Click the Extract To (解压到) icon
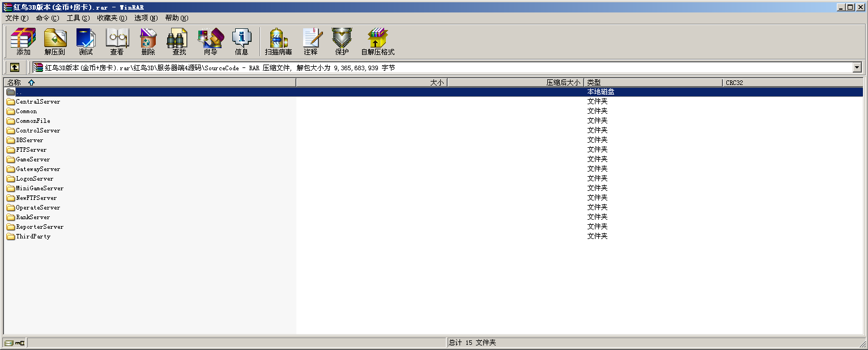 click(x=55, y=42)
